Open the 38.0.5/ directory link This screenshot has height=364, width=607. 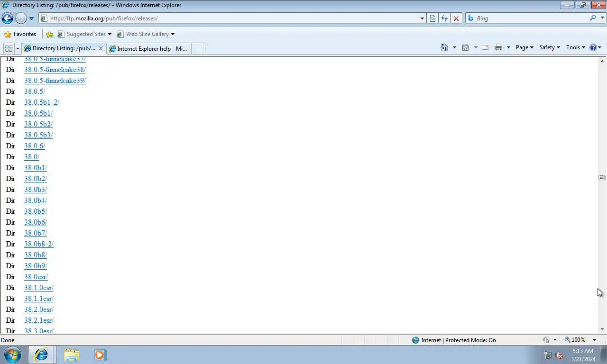[35, 91]
